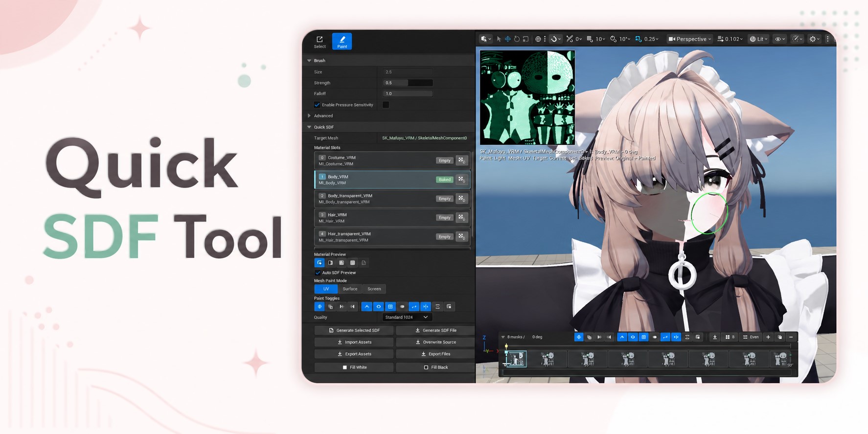
Task: Open the Perspective view dropdown
Action: click(x=689, y=39)
